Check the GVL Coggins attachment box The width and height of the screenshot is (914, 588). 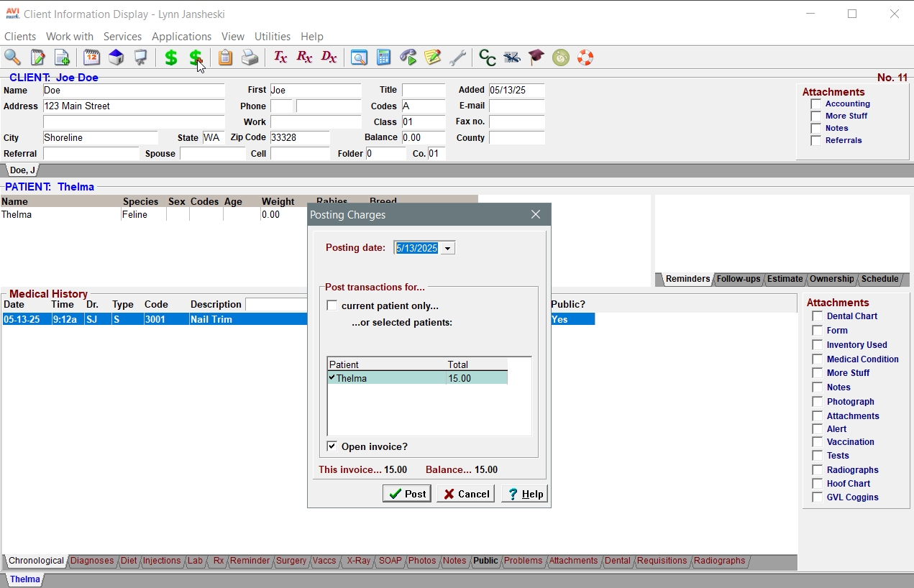click(817, 497)
